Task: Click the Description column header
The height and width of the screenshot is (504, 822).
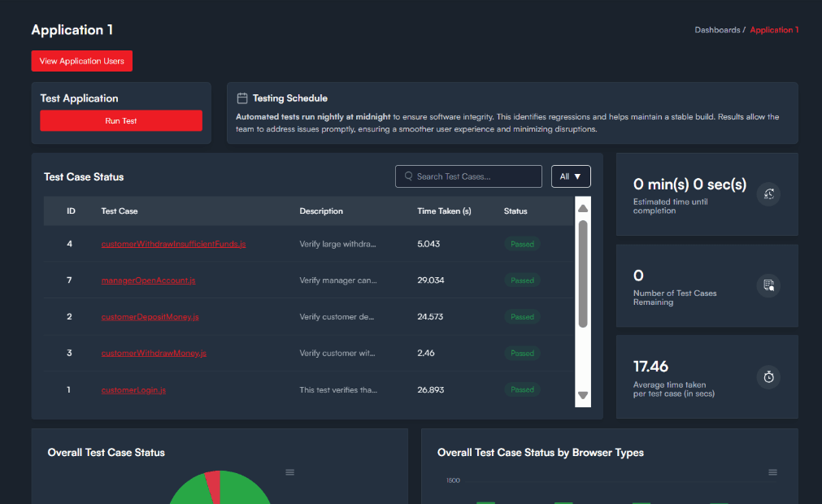Action: (321, 211)
